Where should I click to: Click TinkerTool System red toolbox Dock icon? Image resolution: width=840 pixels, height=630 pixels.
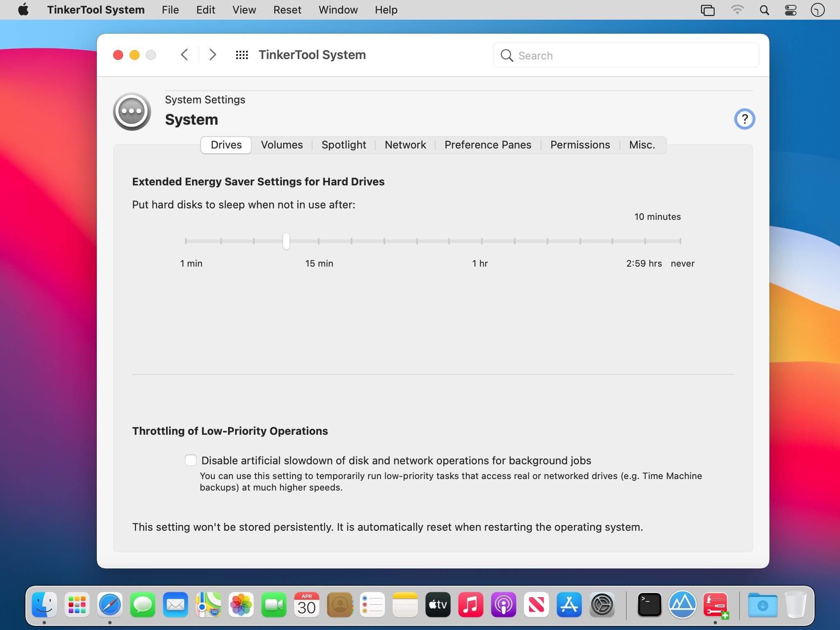(x=715, y=605)
